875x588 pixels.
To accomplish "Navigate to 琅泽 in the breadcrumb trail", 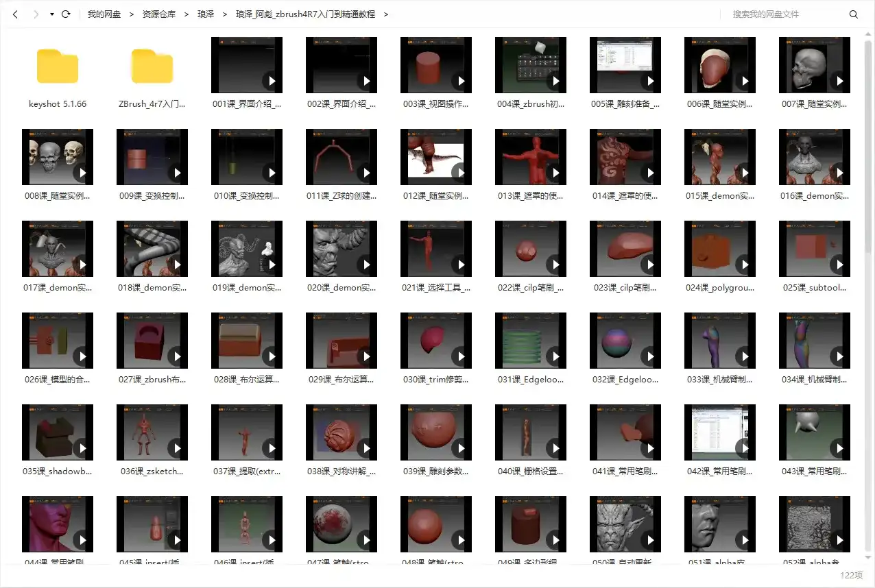I will click(x=205, y=14).
